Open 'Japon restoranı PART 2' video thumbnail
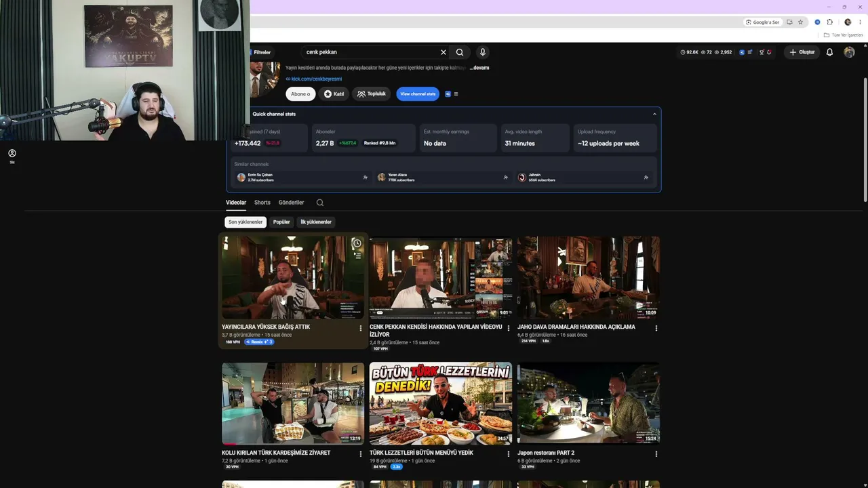Screen dimensions: 868x488 click(x=589, y=403)
